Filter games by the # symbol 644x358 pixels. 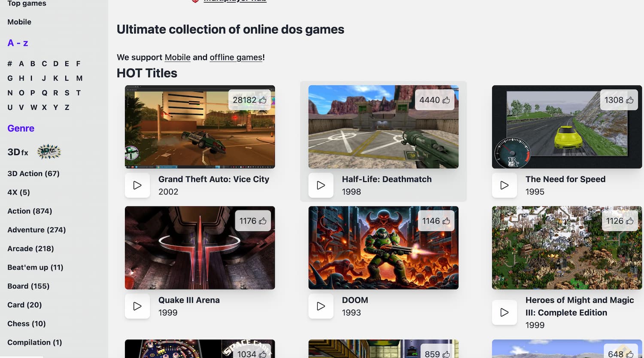point(9,64)
